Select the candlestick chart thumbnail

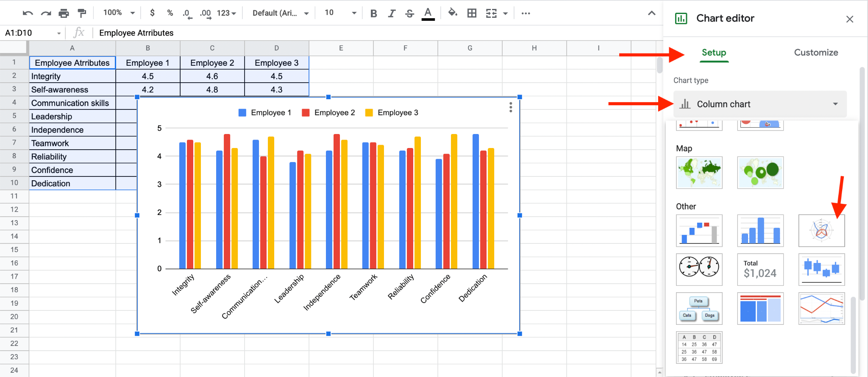coord(821,269)
